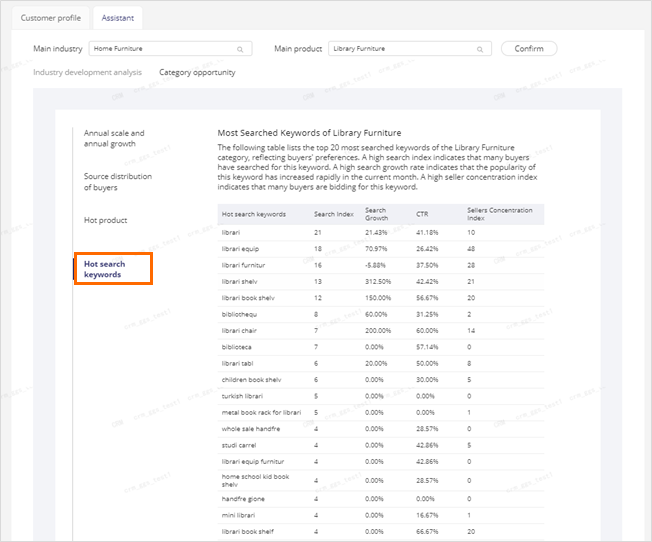Viewport: 652px width, 542px height.
Task: Select the Hot product sidebar item
Action: [x=106, y=220]
